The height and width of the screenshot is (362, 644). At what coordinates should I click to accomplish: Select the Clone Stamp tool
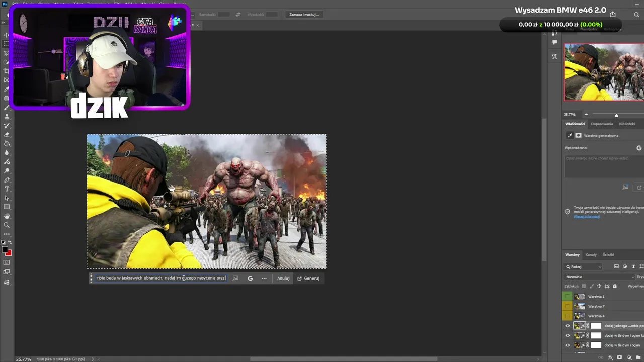click(7, 116)
